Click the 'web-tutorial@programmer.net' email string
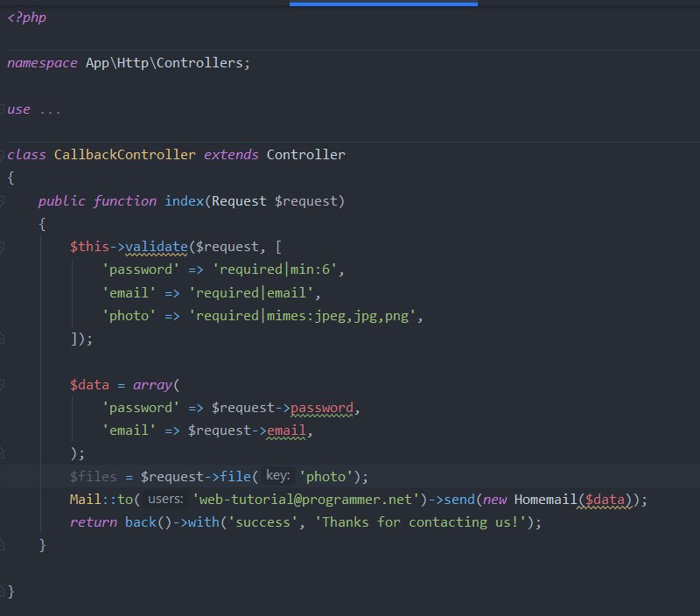 [305, 500]
